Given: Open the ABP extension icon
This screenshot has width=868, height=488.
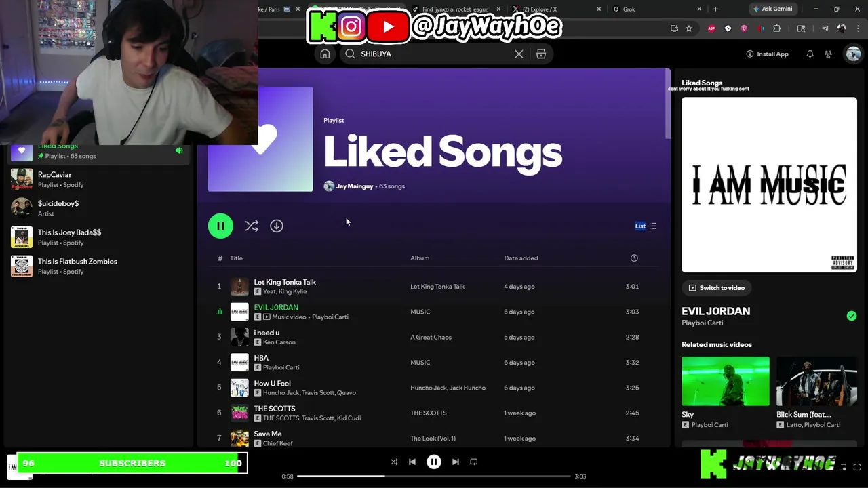Looking at the screenshot, I should (711, 28).
